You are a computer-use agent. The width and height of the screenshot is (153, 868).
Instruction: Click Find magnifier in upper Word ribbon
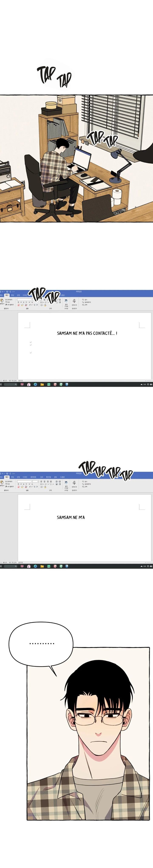(x=83, y=299)
